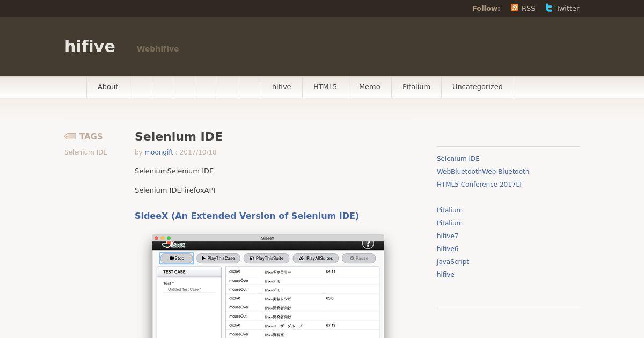Open the Uncategorized navigation item
This screenshot has width=644, height=338.
[478, 86]
